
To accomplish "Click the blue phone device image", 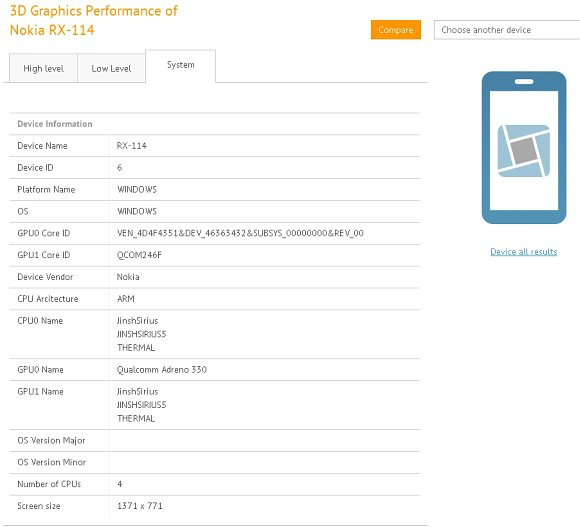I will tap(524, 147).
